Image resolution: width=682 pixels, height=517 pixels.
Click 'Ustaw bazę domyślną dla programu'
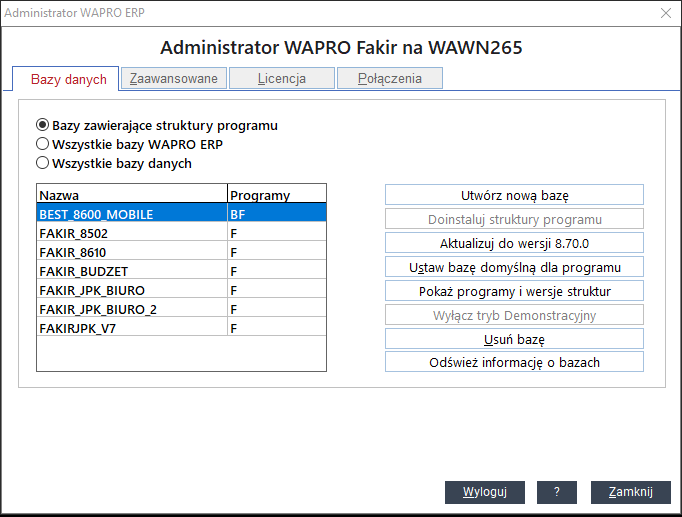514,267
